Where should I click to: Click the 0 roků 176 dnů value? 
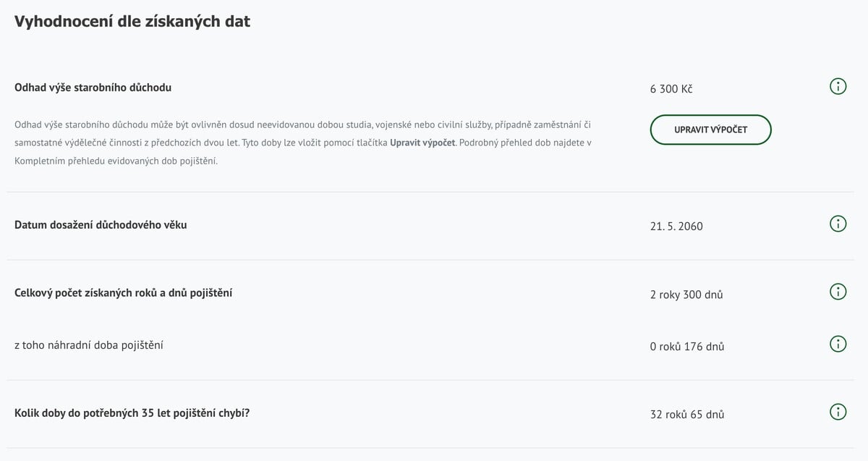(687, 347)
